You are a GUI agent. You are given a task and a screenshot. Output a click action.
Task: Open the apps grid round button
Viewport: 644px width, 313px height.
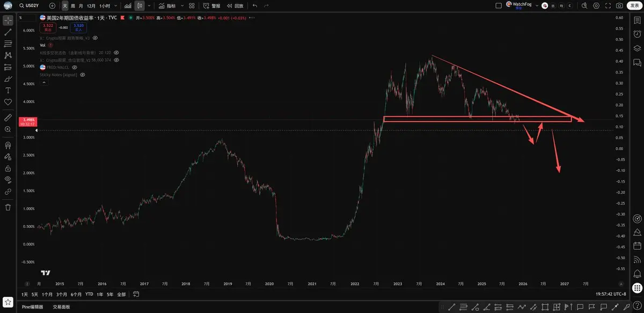point(637,287)
